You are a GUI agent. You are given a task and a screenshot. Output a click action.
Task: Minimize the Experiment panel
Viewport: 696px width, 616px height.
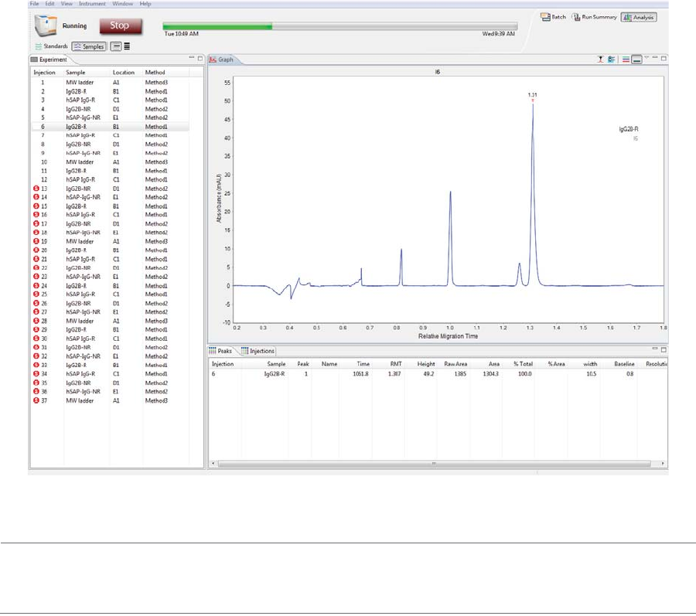191,58
